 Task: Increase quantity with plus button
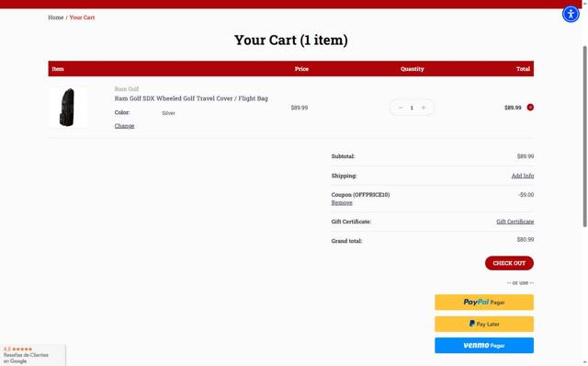(x=424, y=108)
